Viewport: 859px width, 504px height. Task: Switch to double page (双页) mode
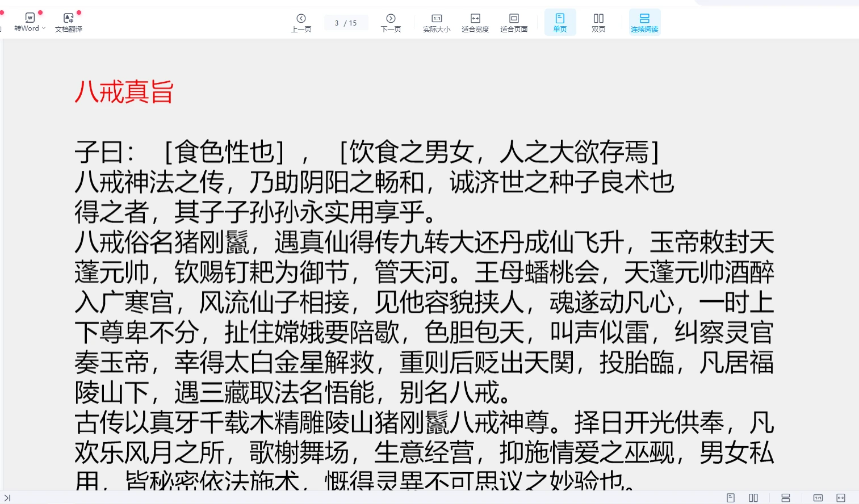tap(598, 23)
